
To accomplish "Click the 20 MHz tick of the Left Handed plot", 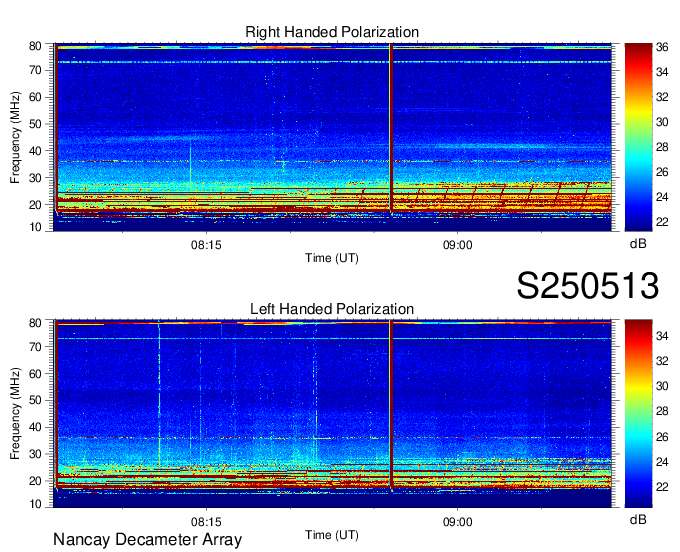I will (x=35, y=481).
